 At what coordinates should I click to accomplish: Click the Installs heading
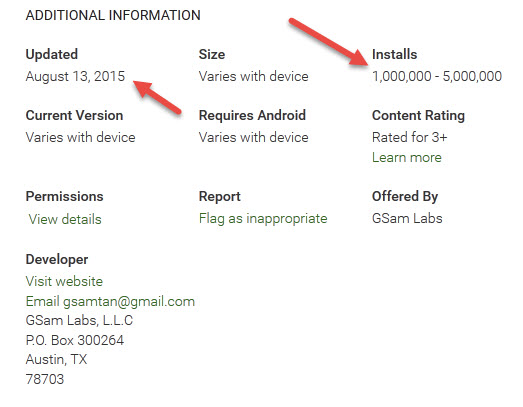(394, 54)
